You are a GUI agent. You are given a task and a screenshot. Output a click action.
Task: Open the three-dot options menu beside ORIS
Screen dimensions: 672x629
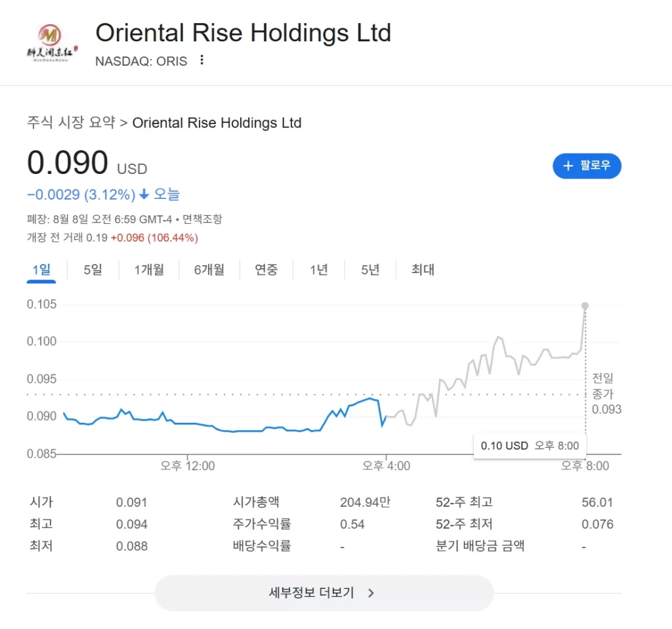(x=202, y=60)
